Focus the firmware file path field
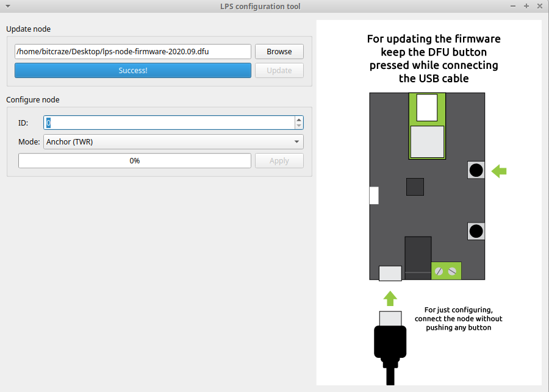Screen dimensions: 549x392 point(133,52)
